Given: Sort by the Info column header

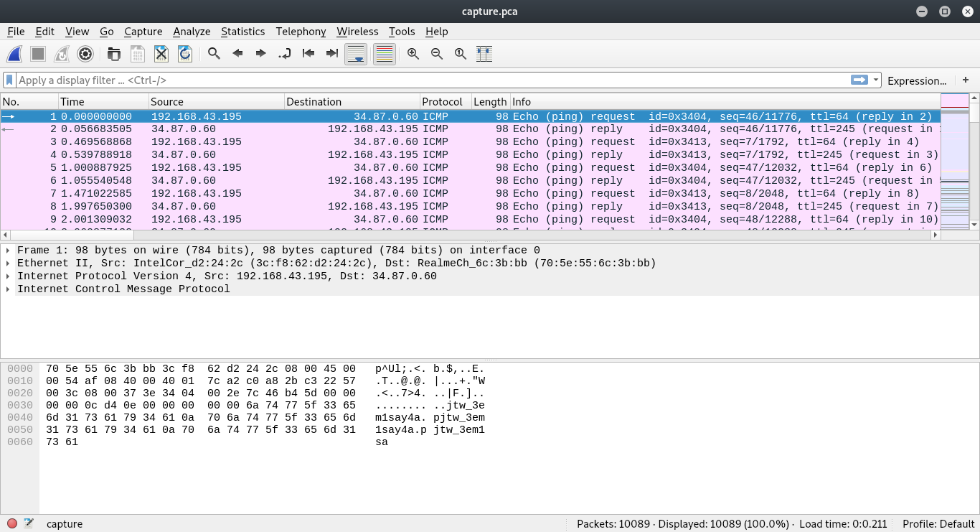Looking at the screenshot, I should click(x=725, y=102).
